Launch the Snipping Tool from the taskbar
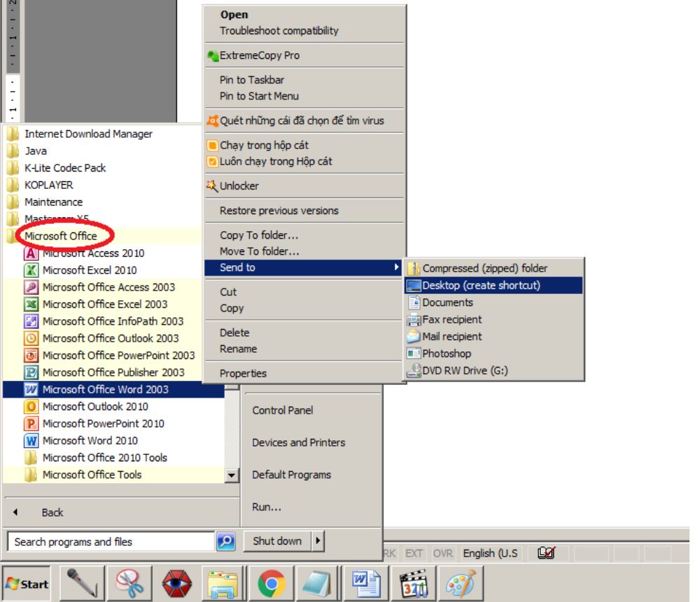This screenshot has height=602, width=700. tap(129, 583)
